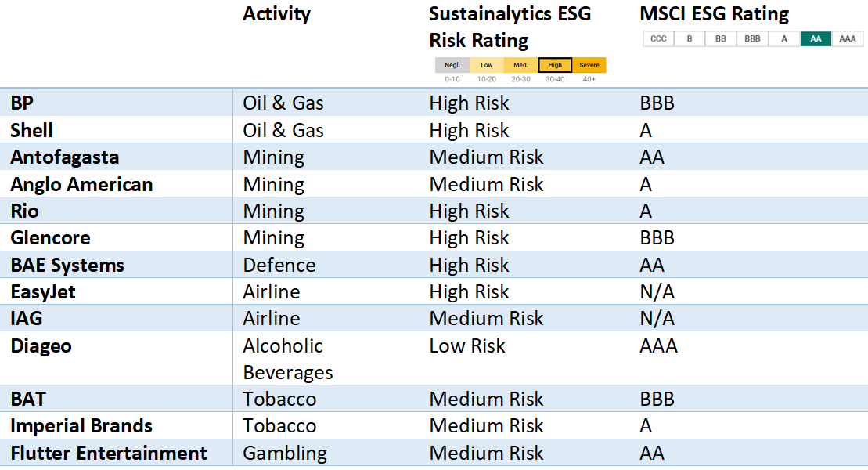Click the 'Negl.' rating legend badge
This screenshot has height=470, width=868.
point(452,65)
